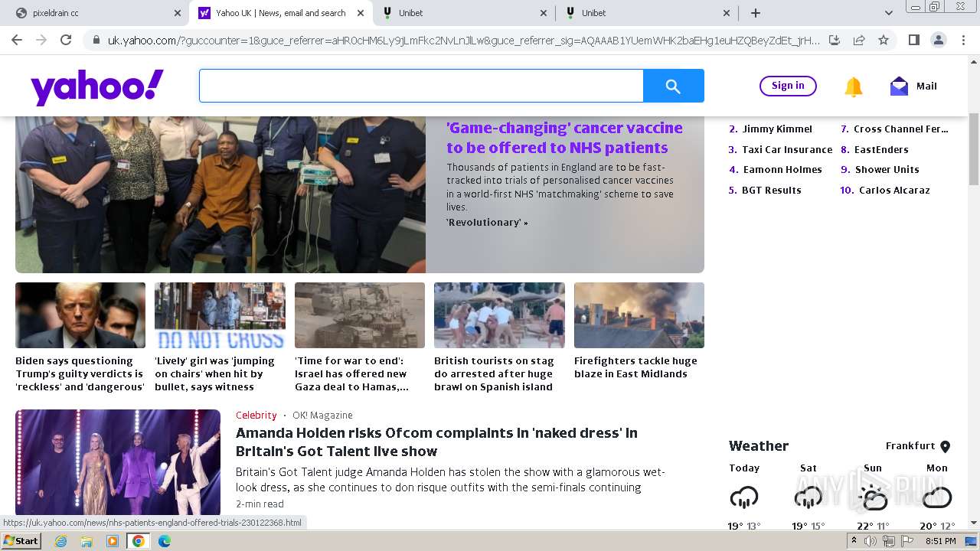Click the Frankfurt location pin icon

945,446
